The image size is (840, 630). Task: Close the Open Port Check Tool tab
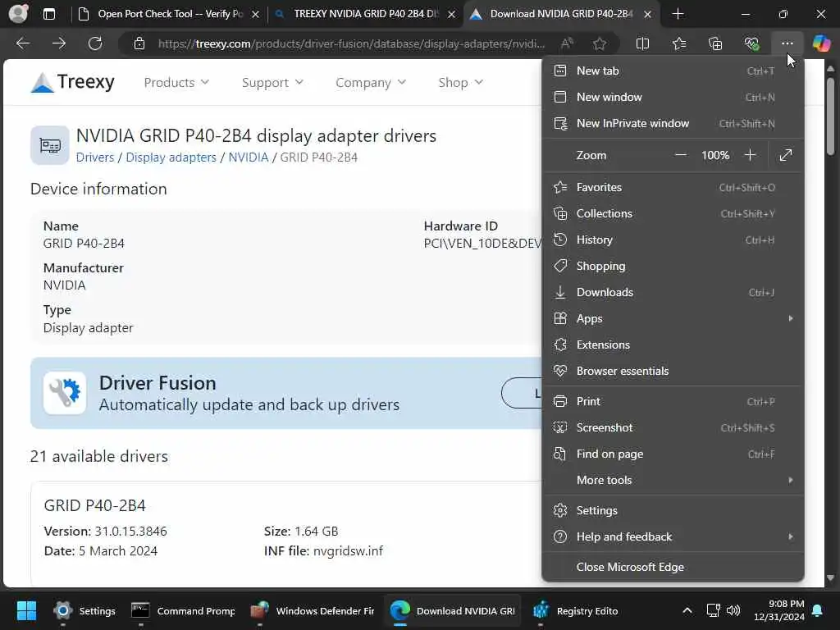(x=256, y=15)
